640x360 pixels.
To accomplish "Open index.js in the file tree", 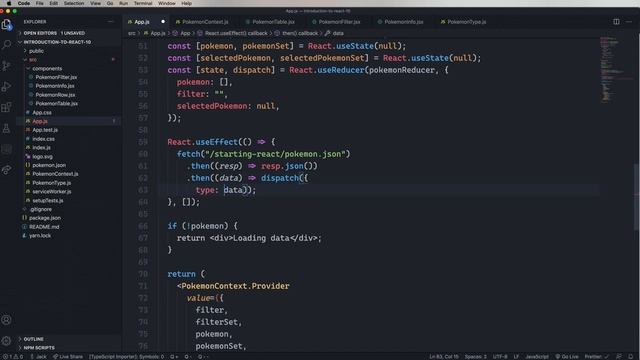I will coord(41,148).
